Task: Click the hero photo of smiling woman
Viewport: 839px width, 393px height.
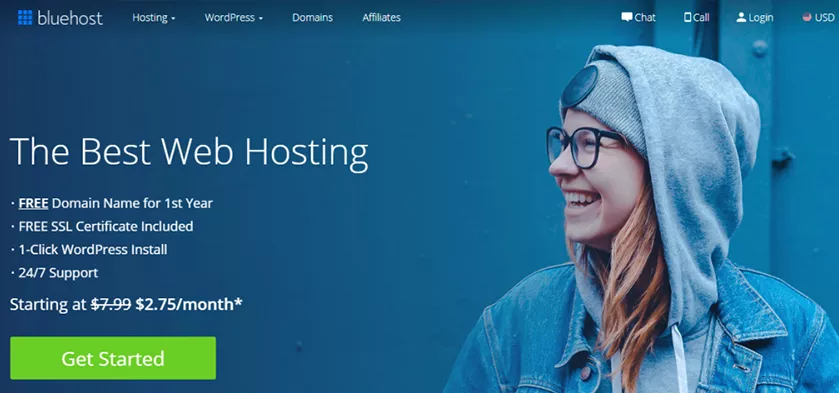Action: tap(642, 220)
